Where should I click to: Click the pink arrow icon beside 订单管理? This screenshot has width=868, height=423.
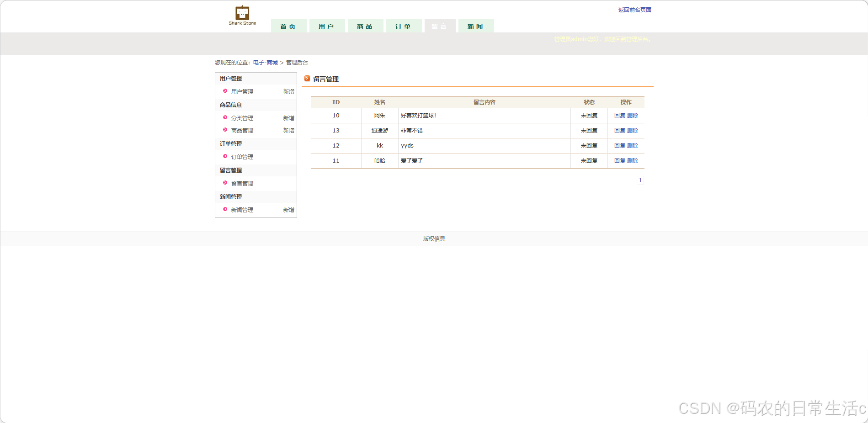click(225, 156)
